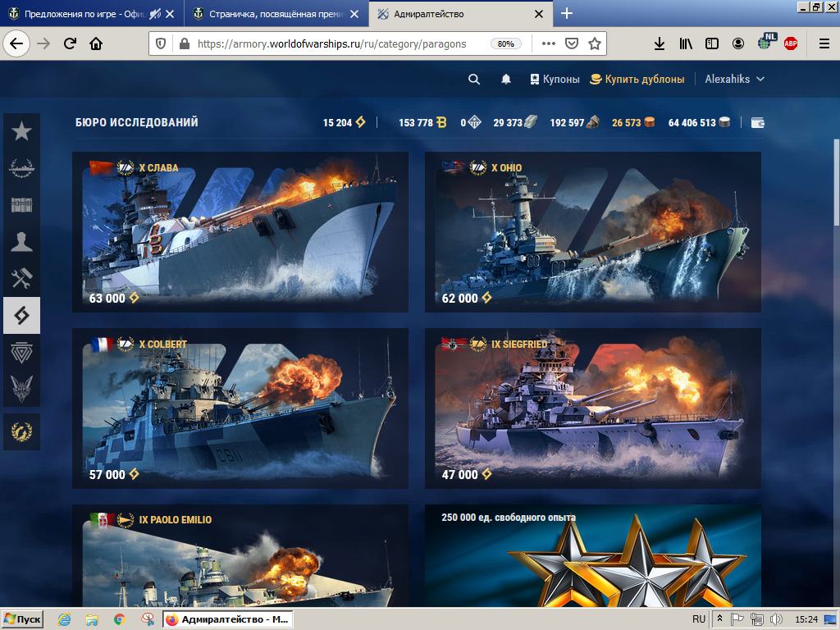Viewport: 840px width, 630px height.
Task: Open Firefox downloads panel
Action: (660, 44)
